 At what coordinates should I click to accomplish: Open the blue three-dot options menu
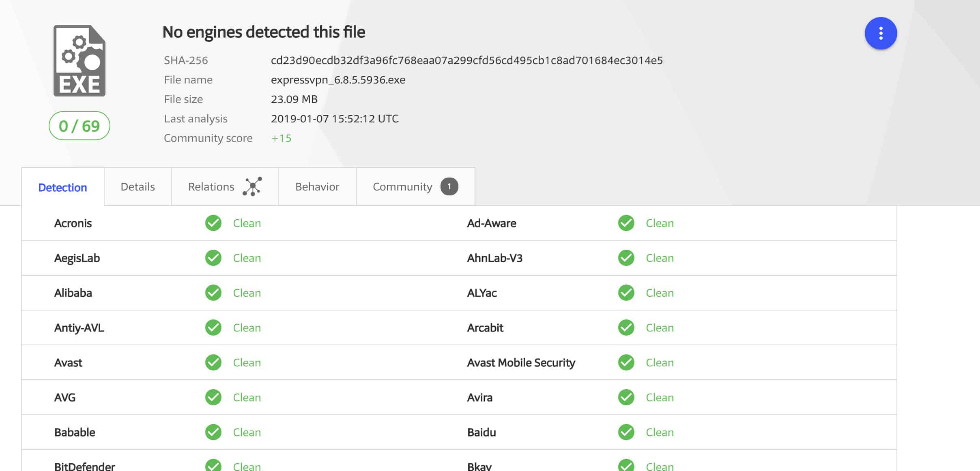click(881, 33)
